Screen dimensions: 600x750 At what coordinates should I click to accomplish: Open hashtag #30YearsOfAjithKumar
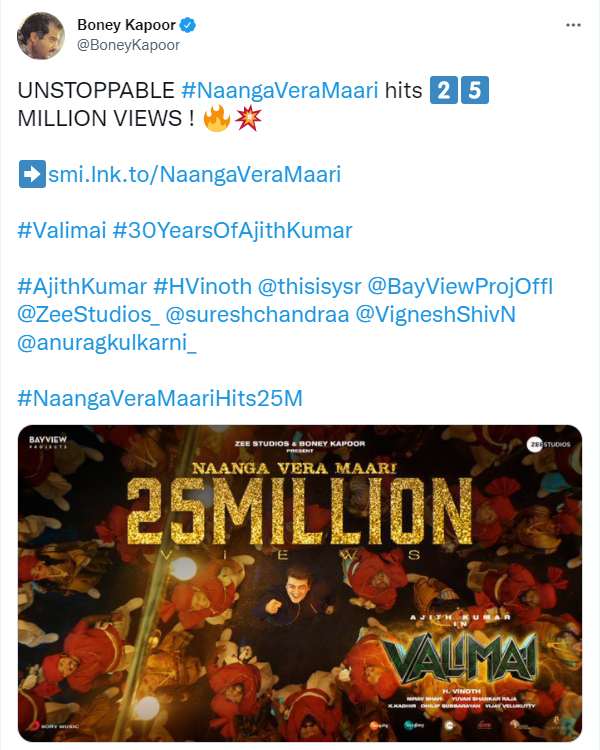(x=233, y=231)
